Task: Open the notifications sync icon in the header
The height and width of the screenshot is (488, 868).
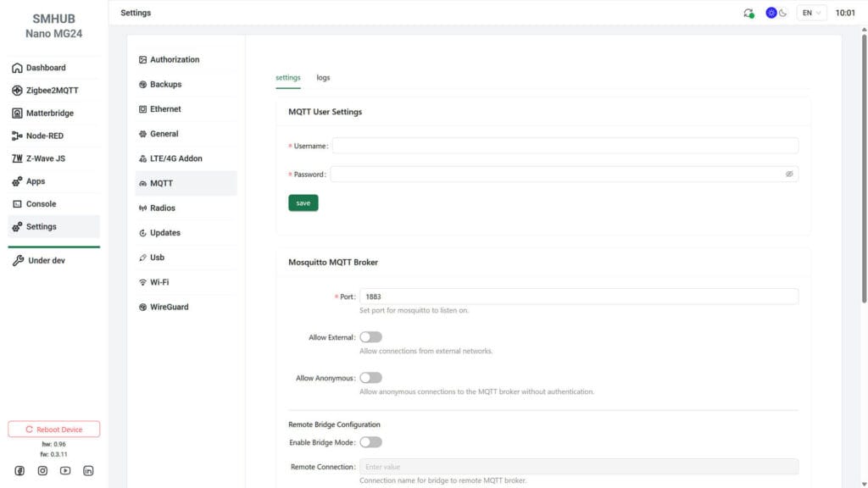Action: point(749,12)
